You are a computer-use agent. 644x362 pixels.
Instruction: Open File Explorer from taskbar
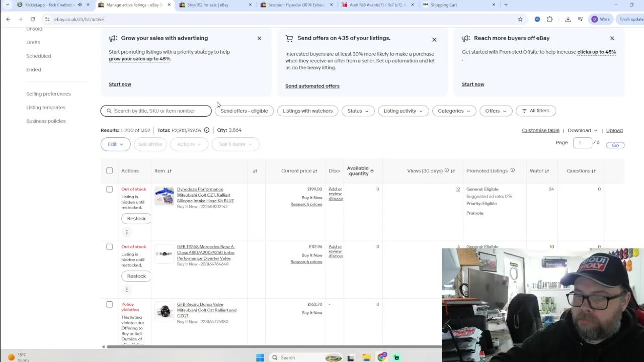367,357
